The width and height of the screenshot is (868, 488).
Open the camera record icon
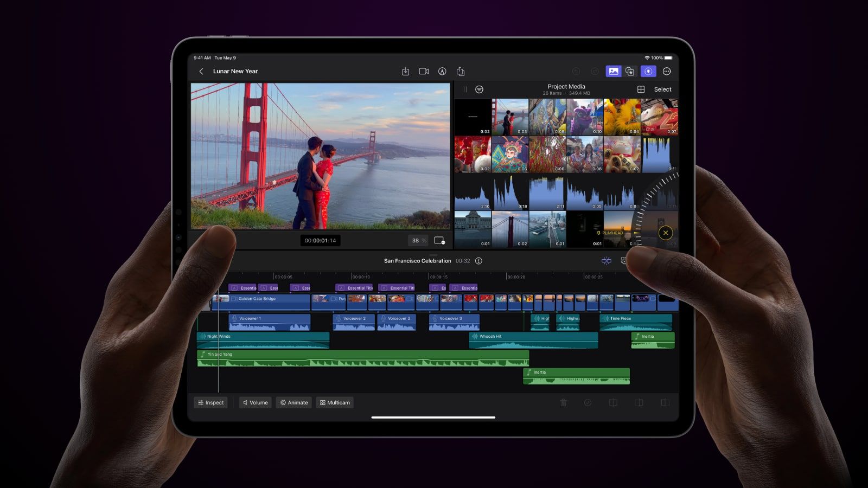coord(424,72)
